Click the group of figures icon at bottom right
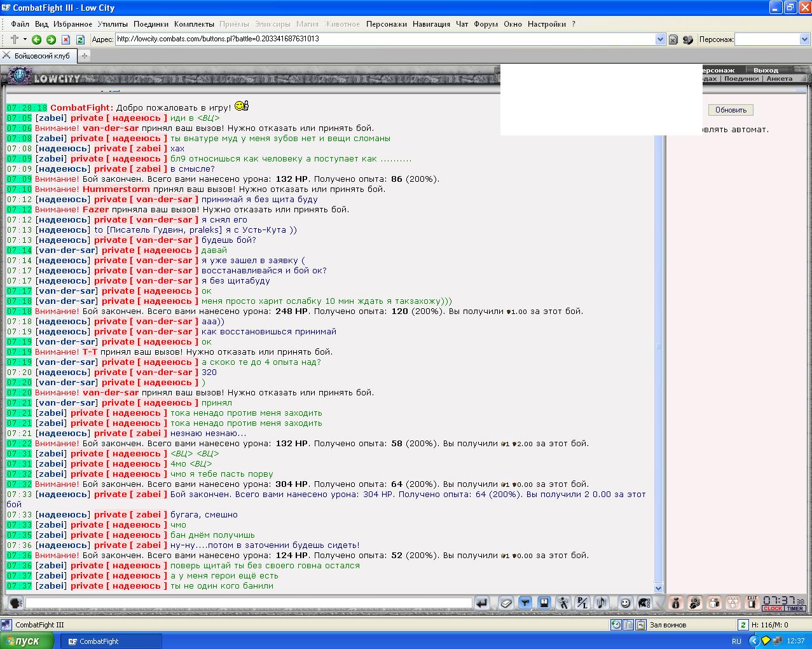Image resolution: width=812 pixels, height=649 pixels. click(x=734, y=603)
